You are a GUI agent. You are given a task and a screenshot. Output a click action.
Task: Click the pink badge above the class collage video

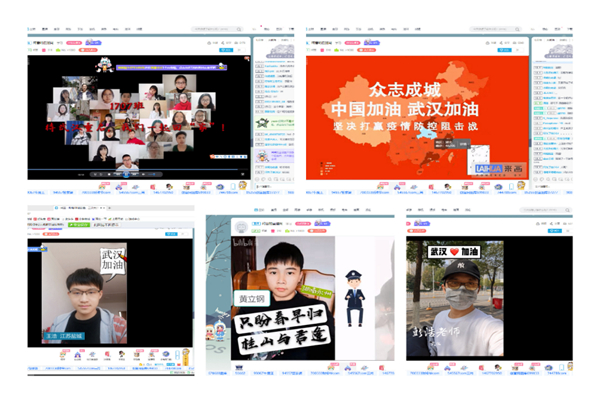[x=73, y=43]
